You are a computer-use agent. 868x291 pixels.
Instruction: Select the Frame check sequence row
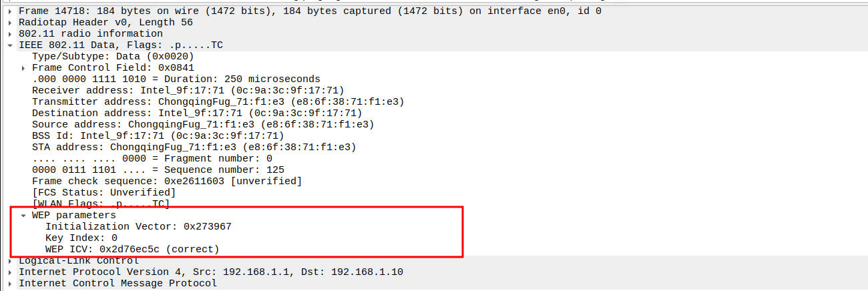coord(166,181)
